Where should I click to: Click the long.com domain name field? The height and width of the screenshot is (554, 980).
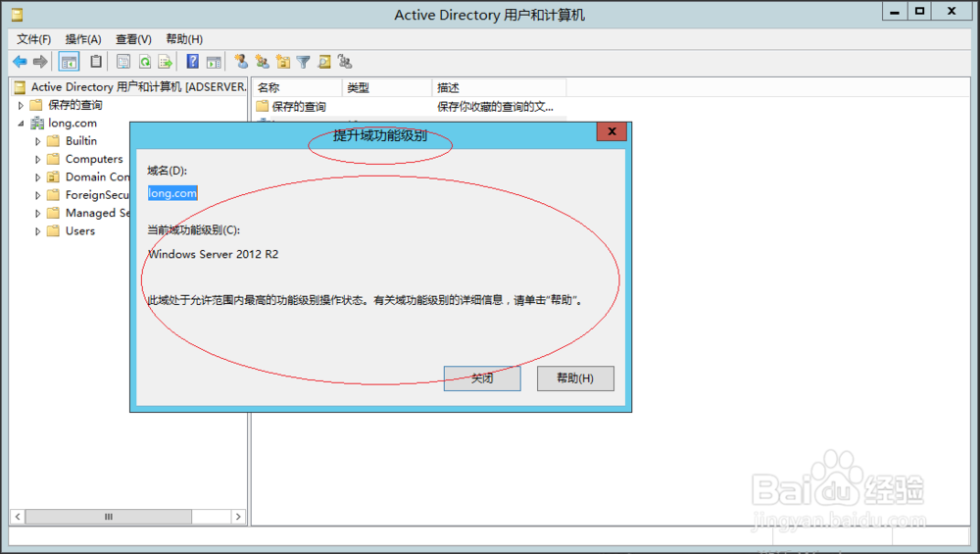pos(172,193)
